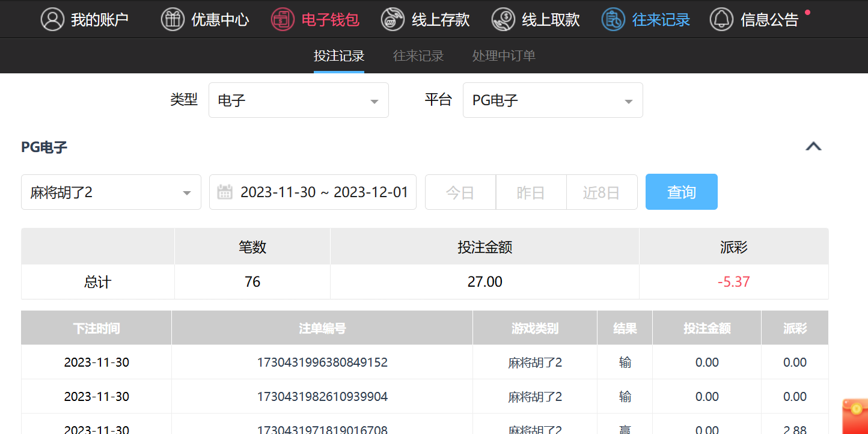
Task: Open the 优惠中心 gift box icon
Action: point(173,19)
